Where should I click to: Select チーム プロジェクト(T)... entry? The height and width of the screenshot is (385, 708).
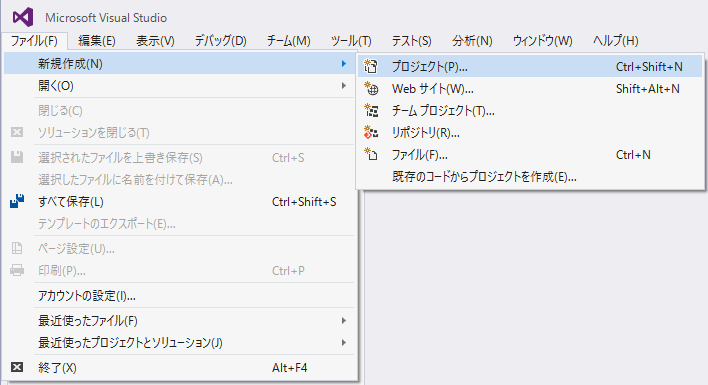[531, 111]
